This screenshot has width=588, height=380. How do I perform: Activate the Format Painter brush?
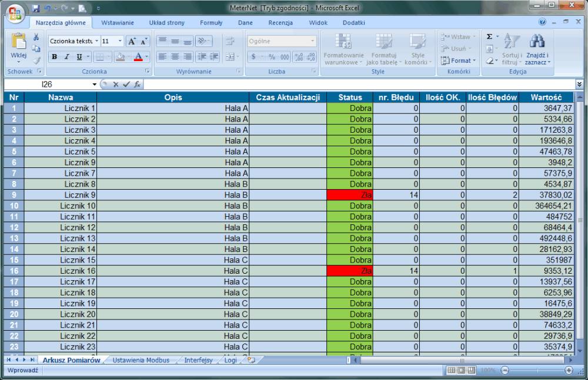[x=36, y=60]
